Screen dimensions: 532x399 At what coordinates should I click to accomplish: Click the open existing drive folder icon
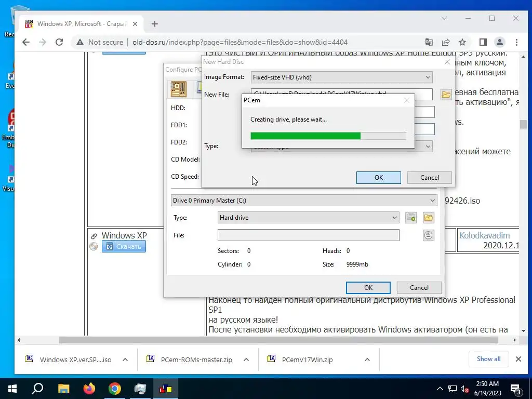click(429, 218)
